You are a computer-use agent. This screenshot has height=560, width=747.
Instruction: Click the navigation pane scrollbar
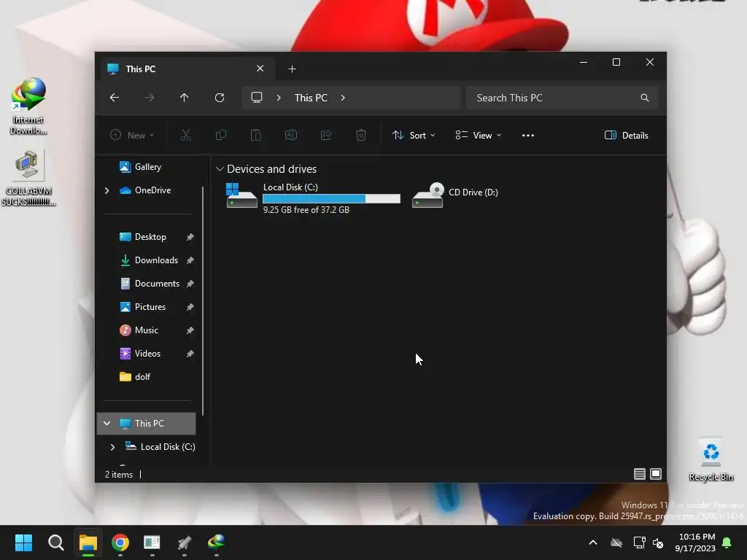click(204, 301)
